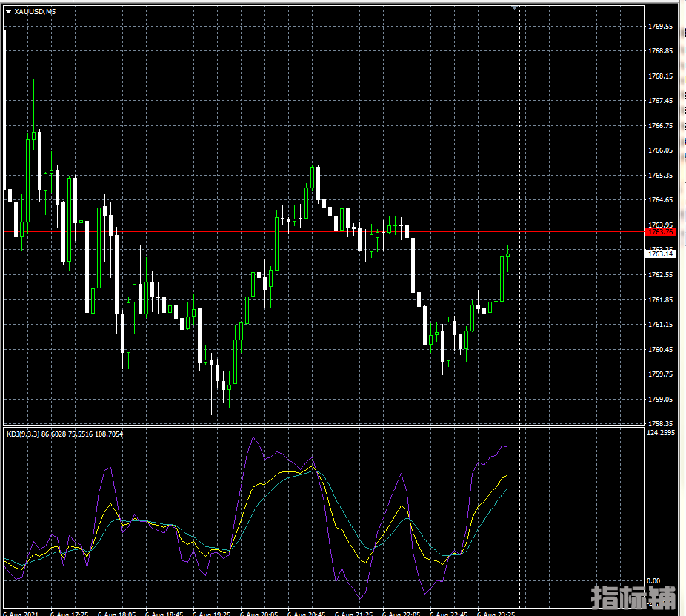Click the red 1763.76 price label

click(659, 232)
